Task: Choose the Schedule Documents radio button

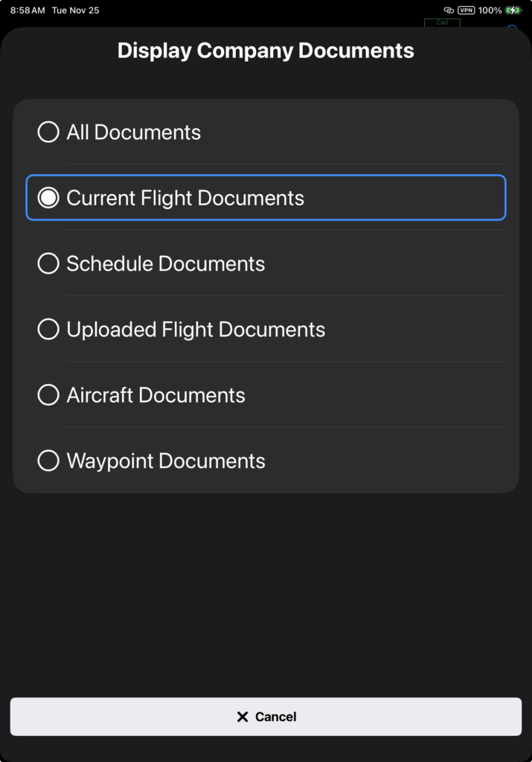Action: click(48, 263)
